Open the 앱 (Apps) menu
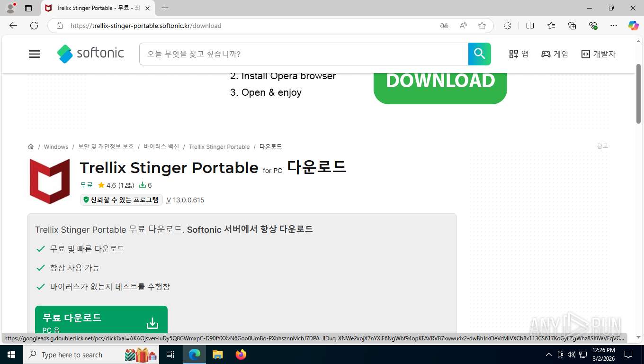Viewport: 644px width, 364px height. [x=519, y=54]
